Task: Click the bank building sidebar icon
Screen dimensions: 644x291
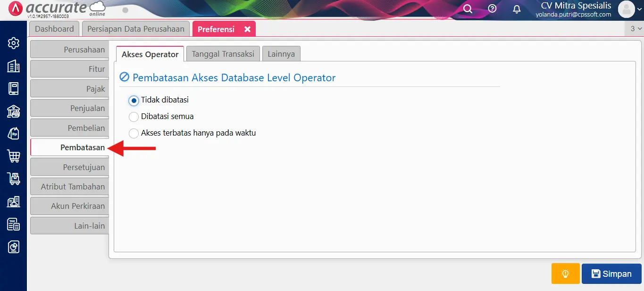Action: [x=13, y=111]
